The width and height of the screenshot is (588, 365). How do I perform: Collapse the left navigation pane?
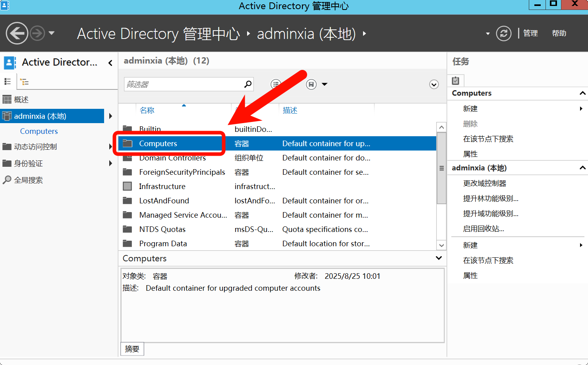(110, 63)
